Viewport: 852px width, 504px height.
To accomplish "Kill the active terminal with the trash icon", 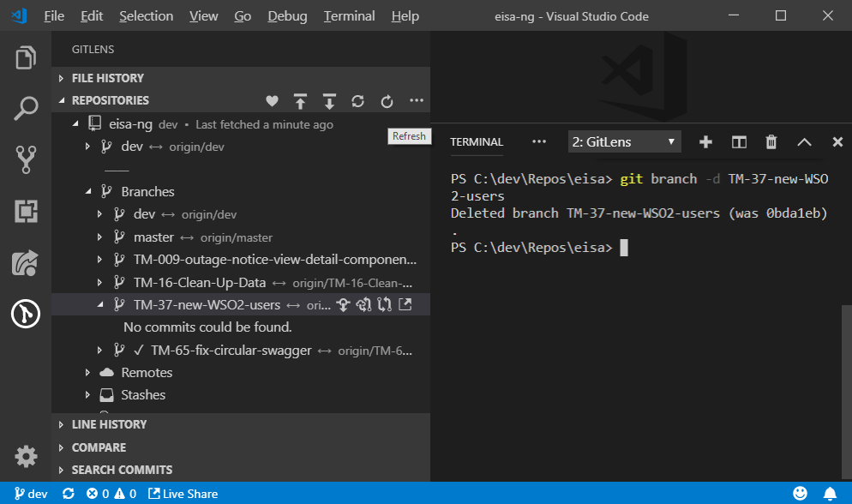I will pyautogui.click(x=771, y=142).
